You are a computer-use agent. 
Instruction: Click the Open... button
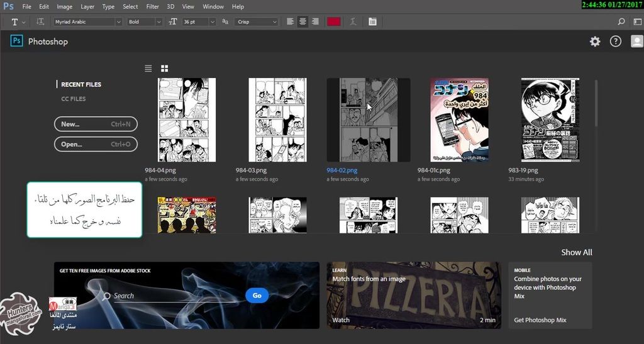click(96, 144)
